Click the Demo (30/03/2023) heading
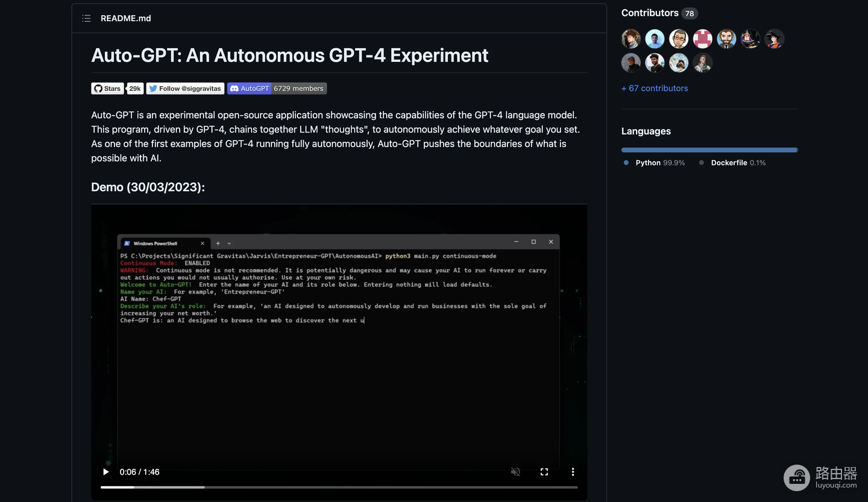868x502 pixels. coord(148,187)
